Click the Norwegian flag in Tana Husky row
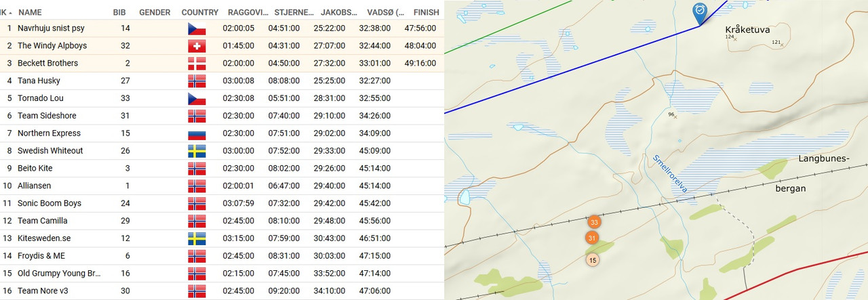868x300 pixels. (x=197, y=81)
